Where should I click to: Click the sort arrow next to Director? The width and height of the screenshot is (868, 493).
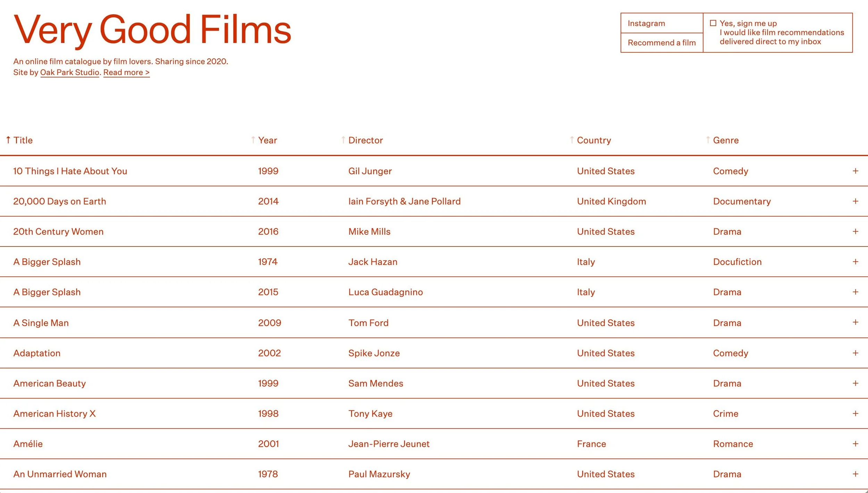[x=343, y=140]
